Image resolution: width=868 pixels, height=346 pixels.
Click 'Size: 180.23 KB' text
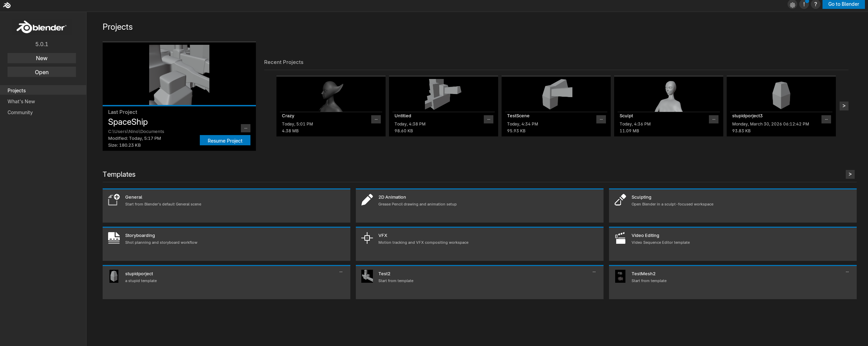[x=125, y=145]
